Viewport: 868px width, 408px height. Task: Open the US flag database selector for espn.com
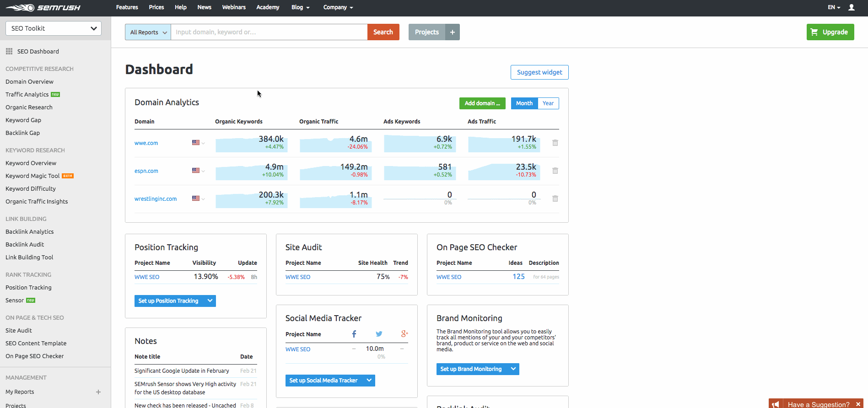199,171
